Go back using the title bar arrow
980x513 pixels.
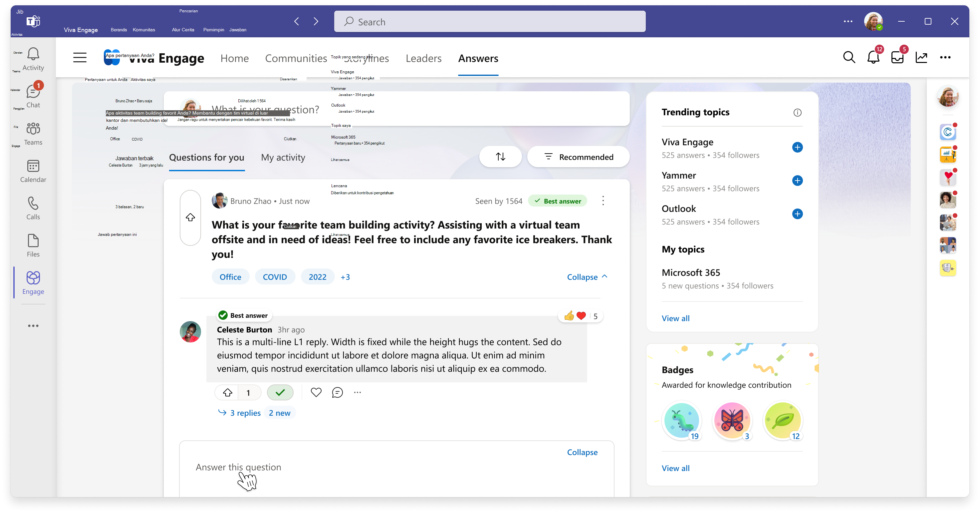[x=296, y=21]
